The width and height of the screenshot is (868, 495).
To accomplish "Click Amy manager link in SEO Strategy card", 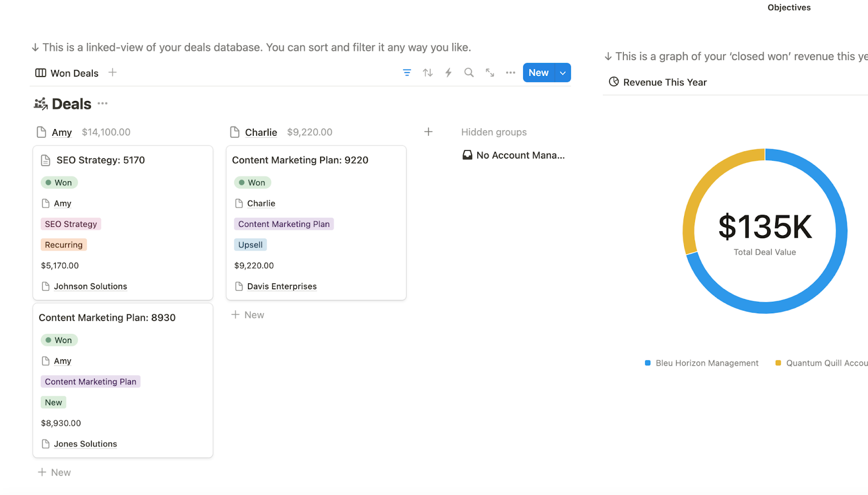I will pyautogui.click(x=62, y=204).
